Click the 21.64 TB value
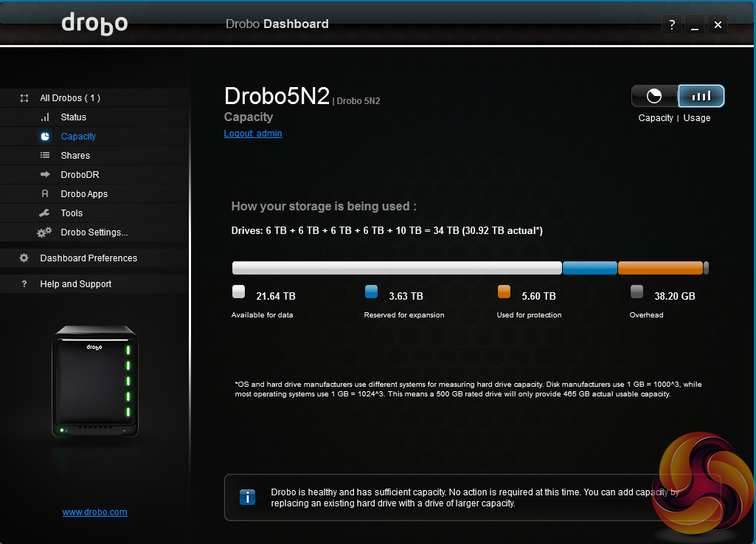 click(x=276, y=297)
